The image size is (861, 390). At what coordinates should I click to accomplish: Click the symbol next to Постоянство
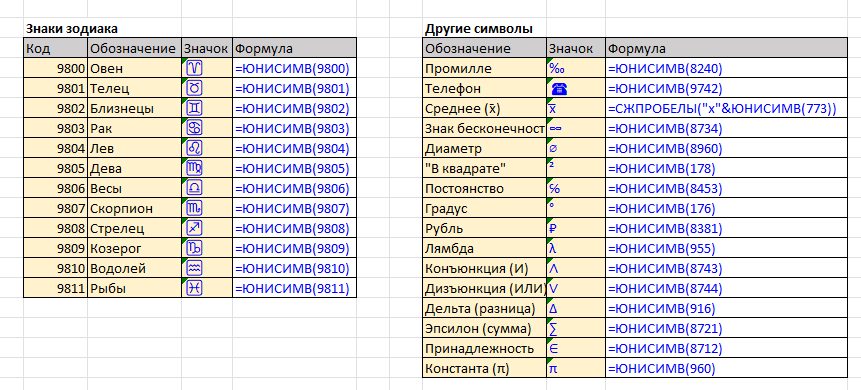click(x=576, y=188)
